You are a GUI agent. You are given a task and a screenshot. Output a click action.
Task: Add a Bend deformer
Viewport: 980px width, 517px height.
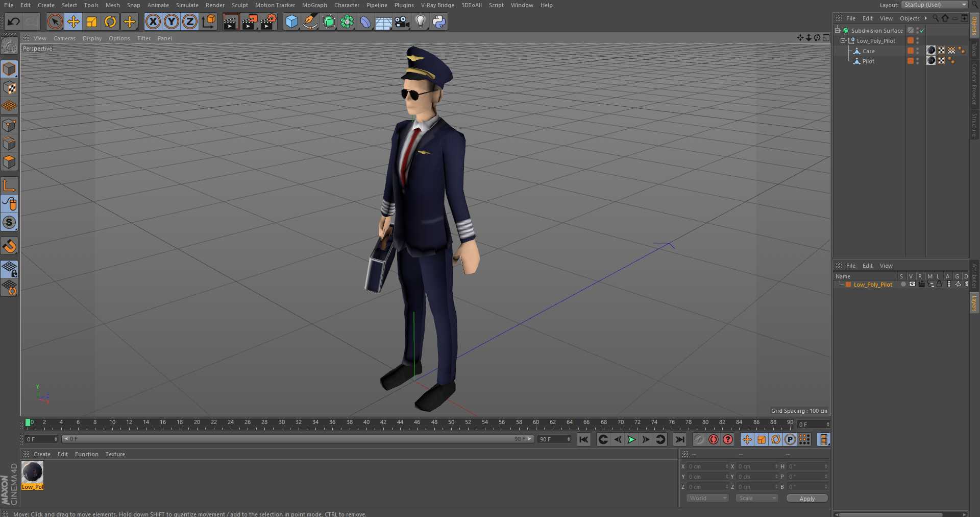click(365, 21)
